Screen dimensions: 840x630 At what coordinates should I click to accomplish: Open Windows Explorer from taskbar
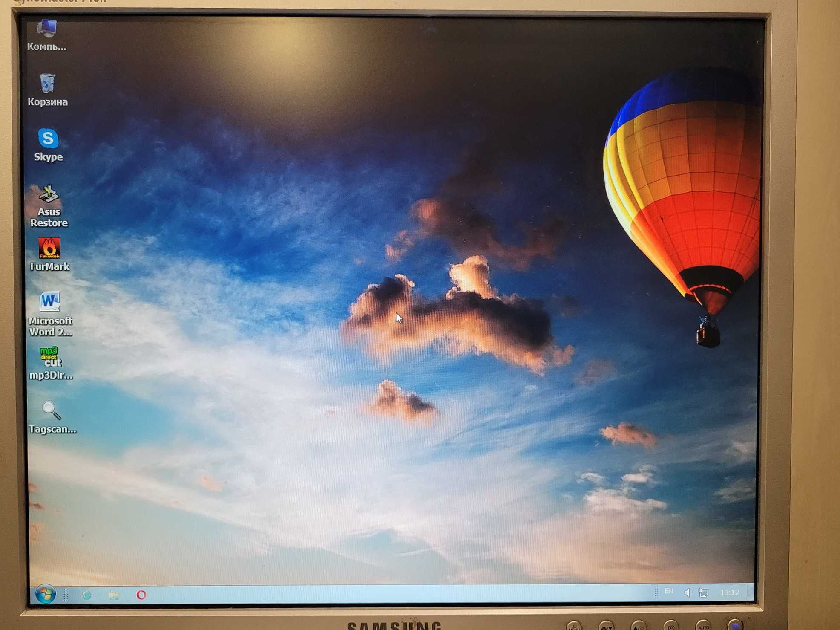click(114, 595)
